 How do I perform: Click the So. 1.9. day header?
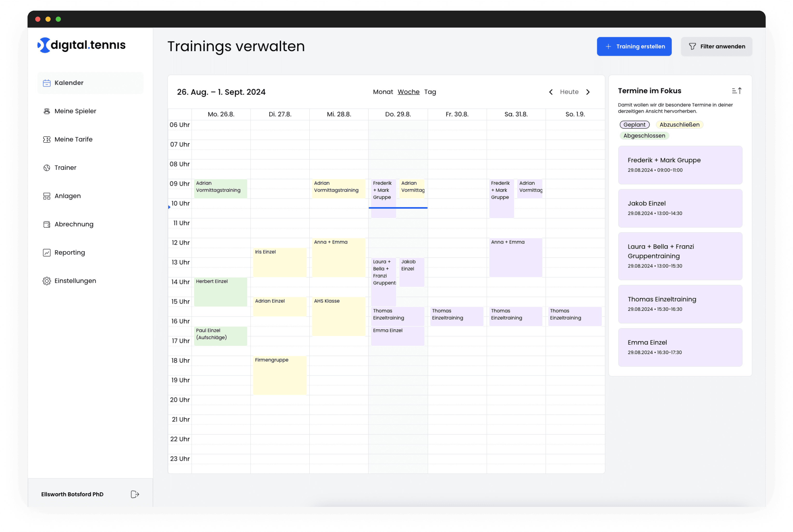[575, 114]
